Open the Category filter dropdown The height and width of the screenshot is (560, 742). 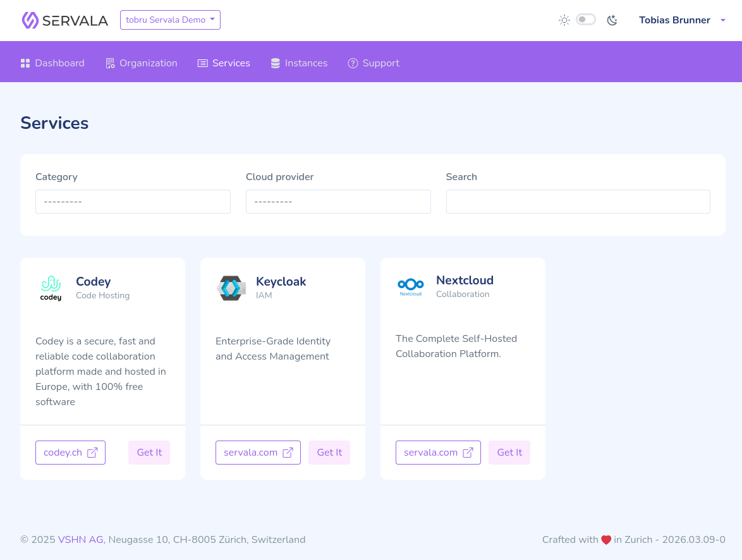[133, 202]
